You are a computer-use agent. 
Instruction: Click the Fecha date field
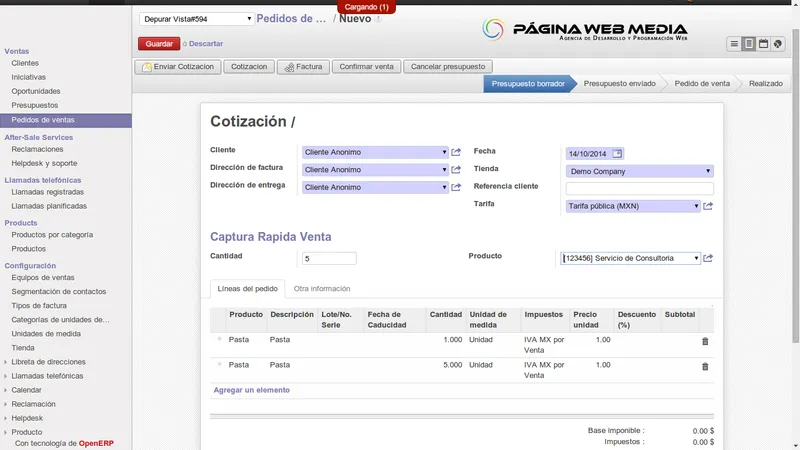(x=594, y=154)
